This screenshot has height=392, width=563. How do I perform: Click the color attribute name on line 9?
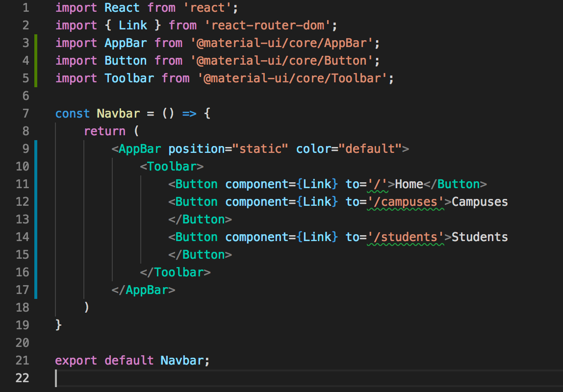pyautogui.click(x=314, y=148)
